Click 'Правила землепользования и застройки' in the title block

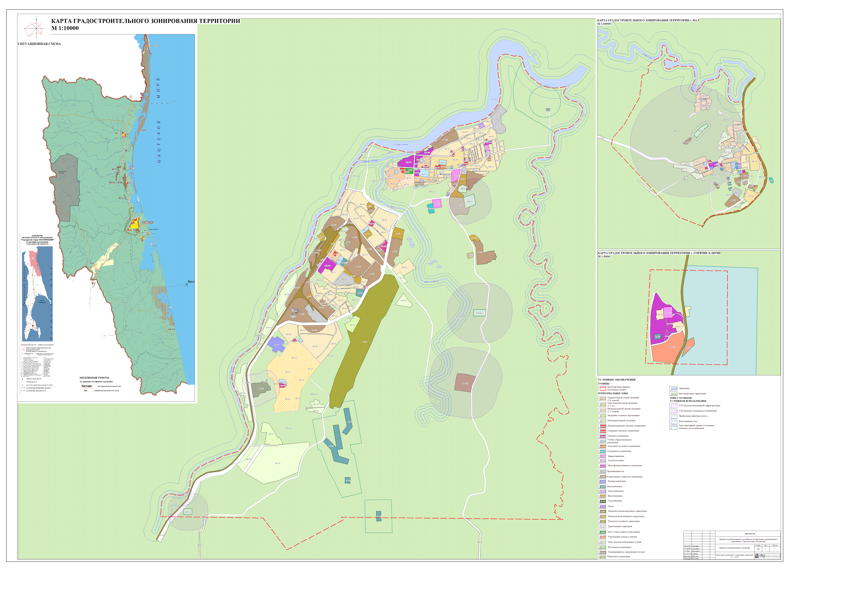tap(735, 548)
